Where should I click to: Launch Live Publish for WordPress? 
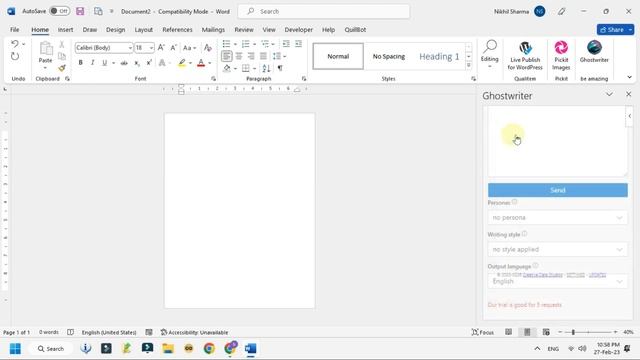point(525,56)
